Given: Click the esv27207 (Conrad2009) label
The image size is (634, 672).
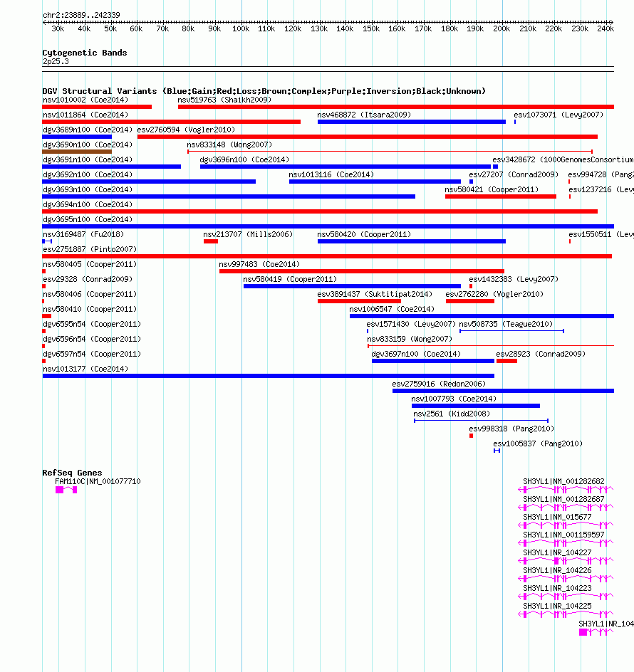Looking at the screenshot, I should pos(514,175).
